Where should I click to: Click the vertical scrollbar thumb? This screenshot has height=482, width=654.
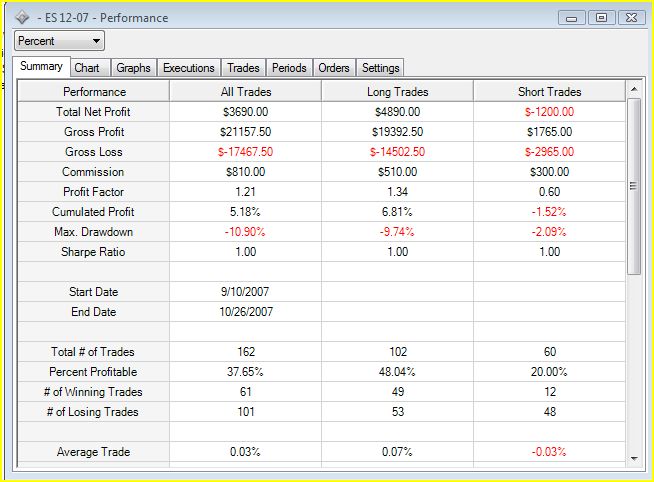click(634, 186)
